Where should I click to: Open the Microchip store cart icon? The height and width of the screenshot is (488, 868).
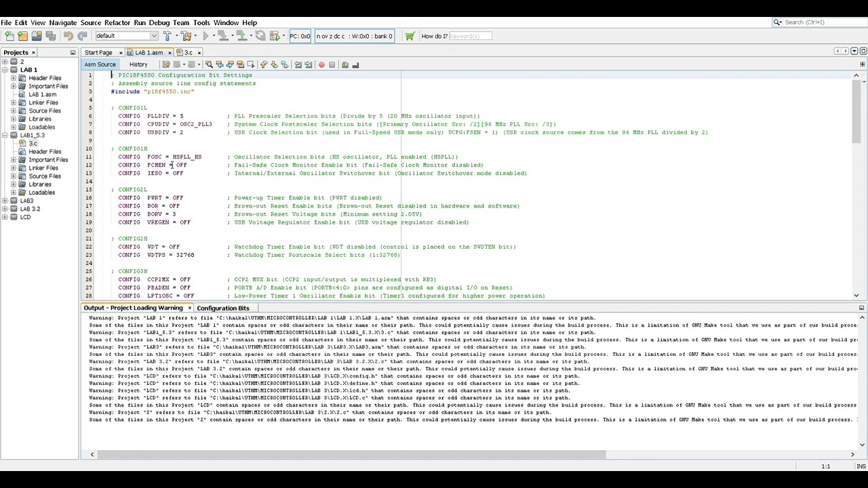click(410, 36)
